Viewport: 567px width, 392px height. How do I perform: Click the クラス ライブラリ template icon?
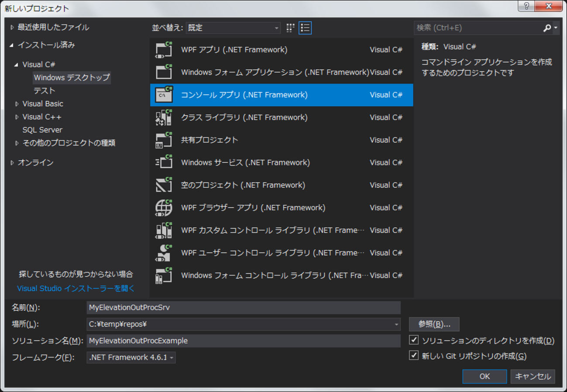[164, 117]
